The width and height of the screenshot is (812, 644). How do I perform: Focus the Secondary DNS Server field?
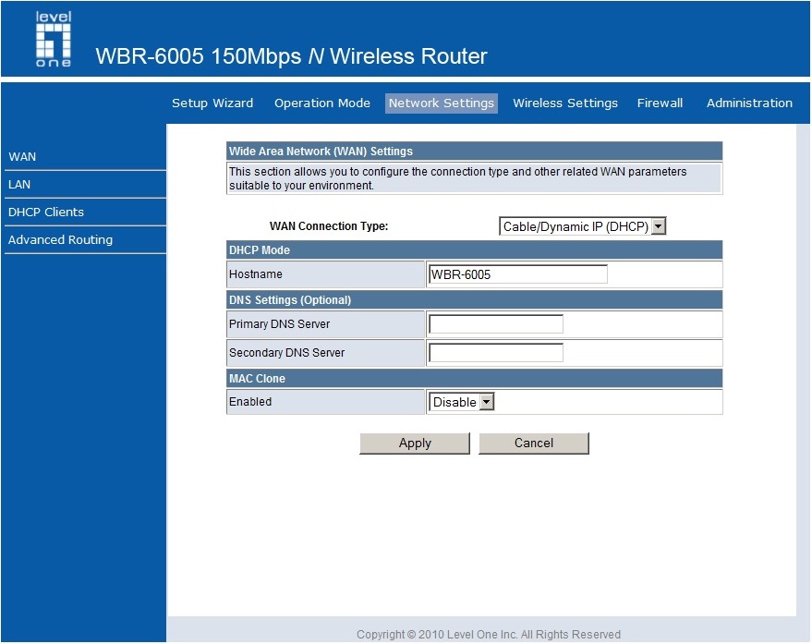(496, 353)
